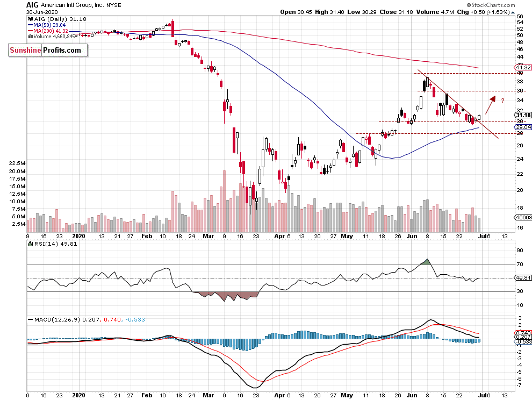Click the 70 label on the RSI axis
Screen dimensions: 532x400
pyautogui.click(x=520, y=264)
